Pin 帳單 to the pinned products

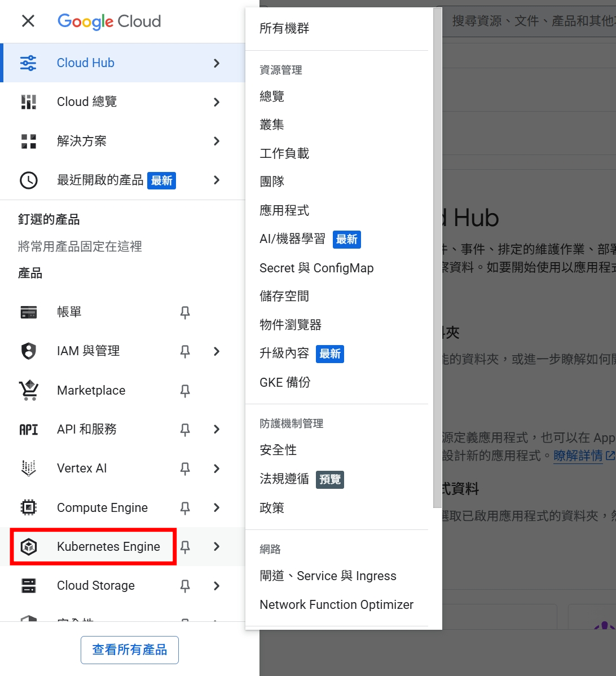[185, 312]
